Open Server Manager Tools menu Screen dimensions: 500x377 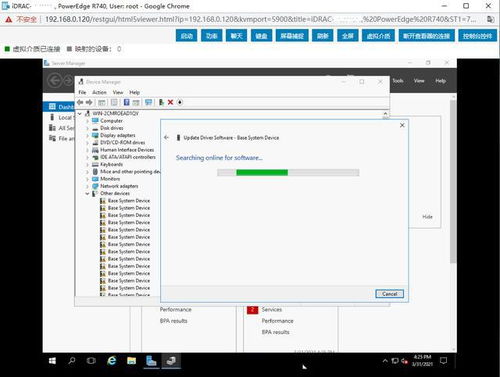pos(398,81)
